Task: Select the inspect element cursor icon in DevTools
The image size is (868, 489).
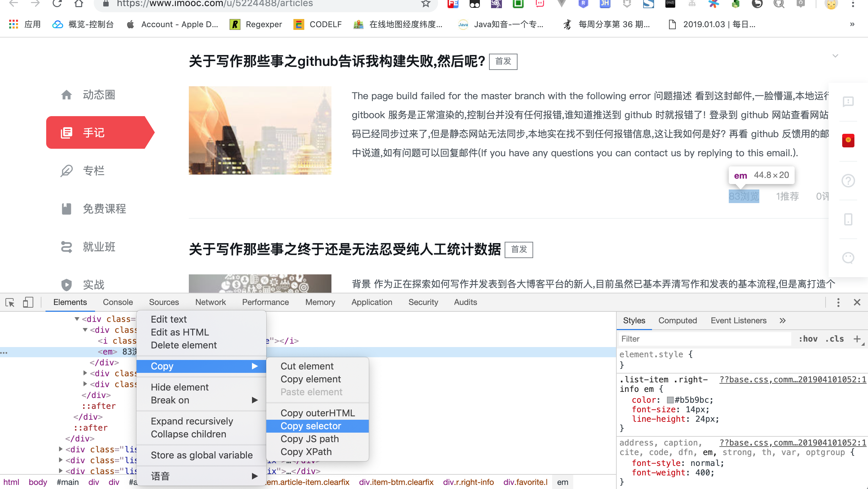Action: point(9,302)
